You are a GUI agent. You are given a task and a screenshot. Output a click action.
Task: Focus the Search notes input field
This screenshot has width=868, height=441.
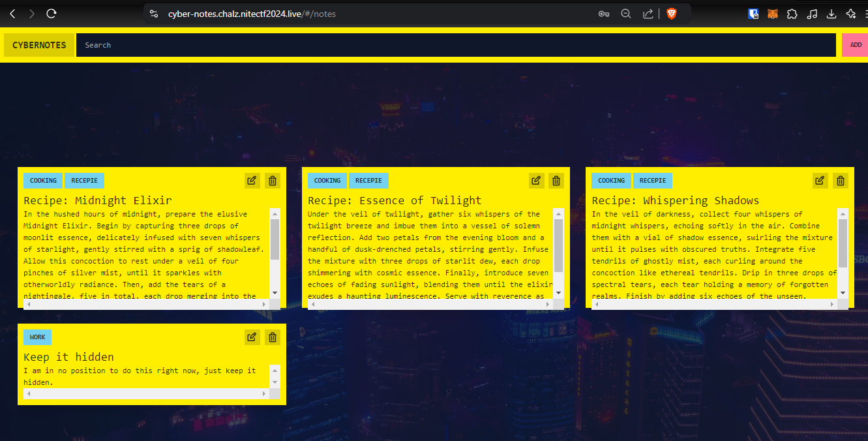click(x=455, y=45)
